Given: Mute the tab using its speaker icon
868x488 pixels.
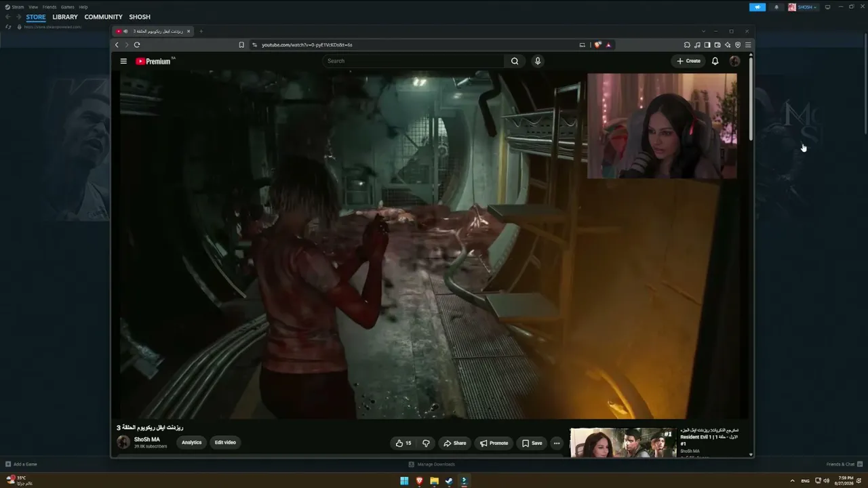Looking at the screenshot, I should pos(125,31).
